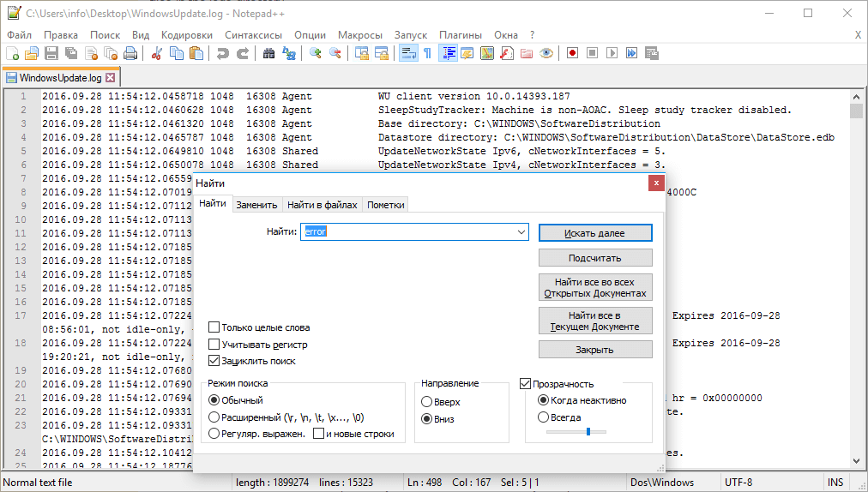Open the 'Поиск' menu

(105, 35)
